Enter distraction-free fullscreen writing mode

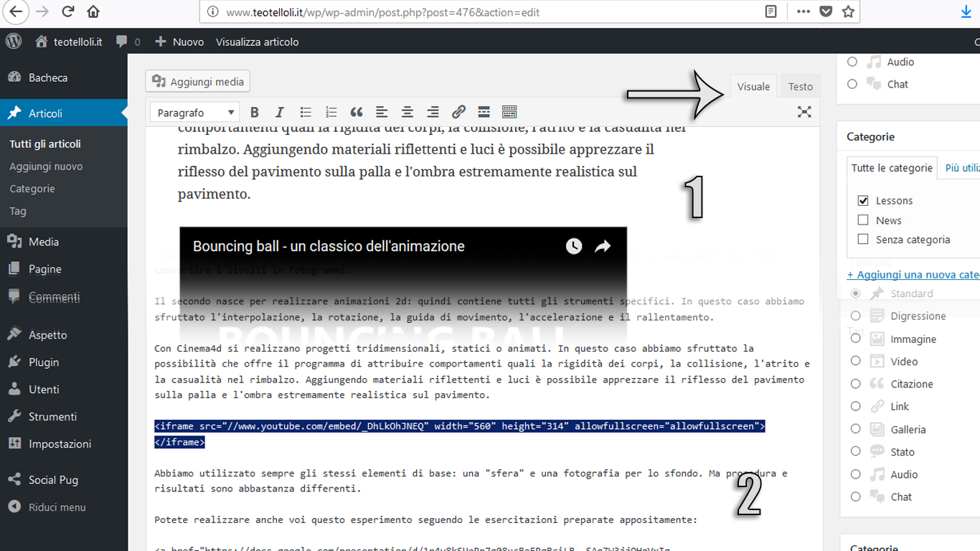tap(804, 112)
